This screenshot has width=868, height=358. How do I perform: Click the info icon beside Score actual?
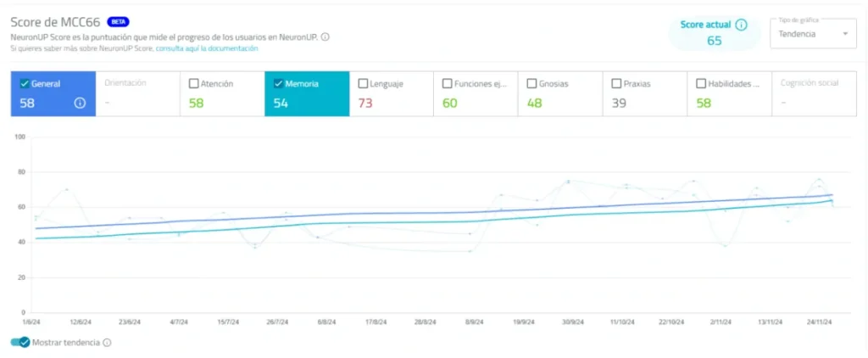pos(741,25)
